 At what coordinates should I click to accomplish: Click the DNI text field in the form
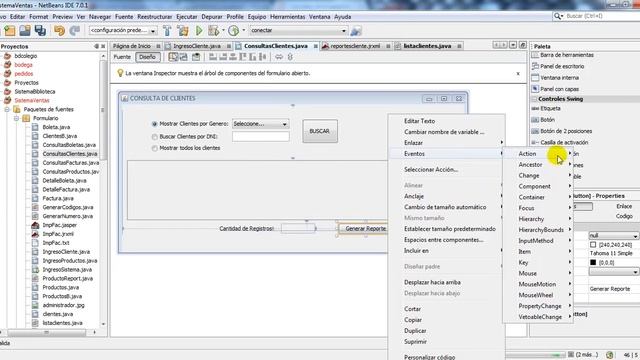(260, 137)
